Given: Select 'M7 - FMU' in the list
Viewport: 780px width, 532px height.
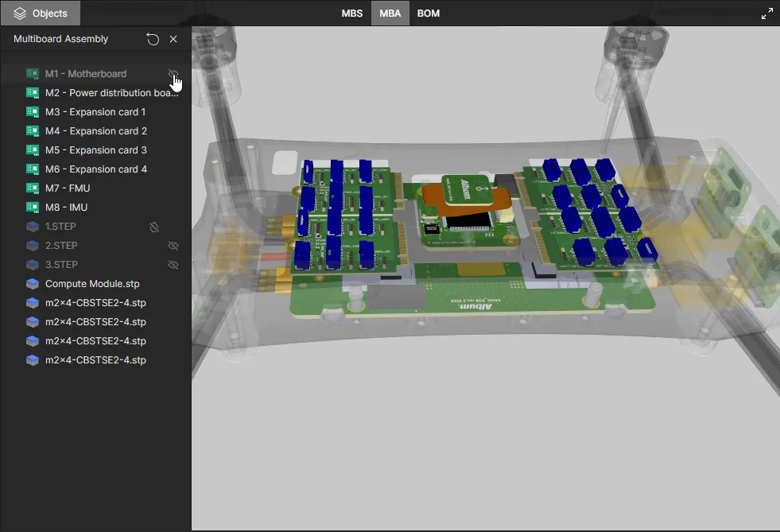Looking at the screenshot, I should coord(68,188).
